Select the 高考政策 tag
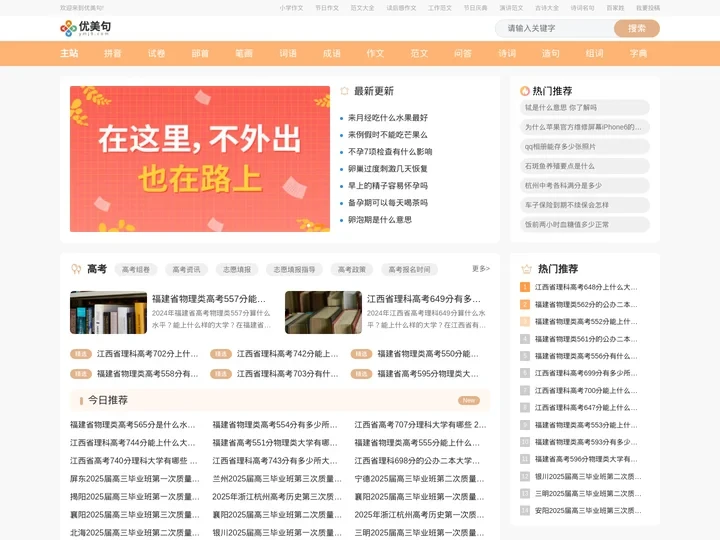 352,270
